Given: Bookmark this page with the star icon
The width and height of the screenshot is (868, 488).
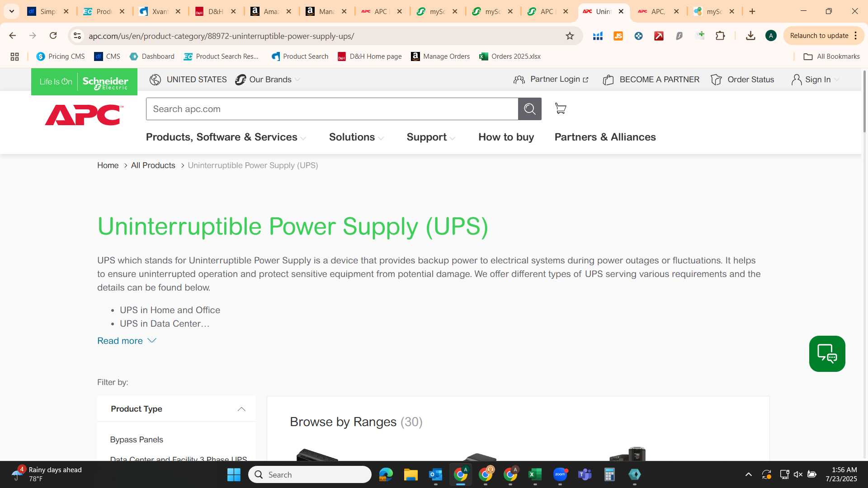Looking at the screenshot, I should point(570,36).
